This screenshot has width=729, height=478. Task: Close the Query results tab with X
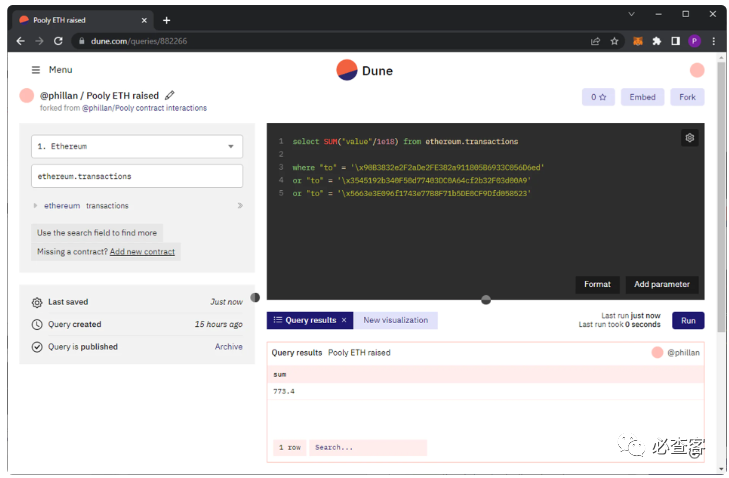point(344,320)
